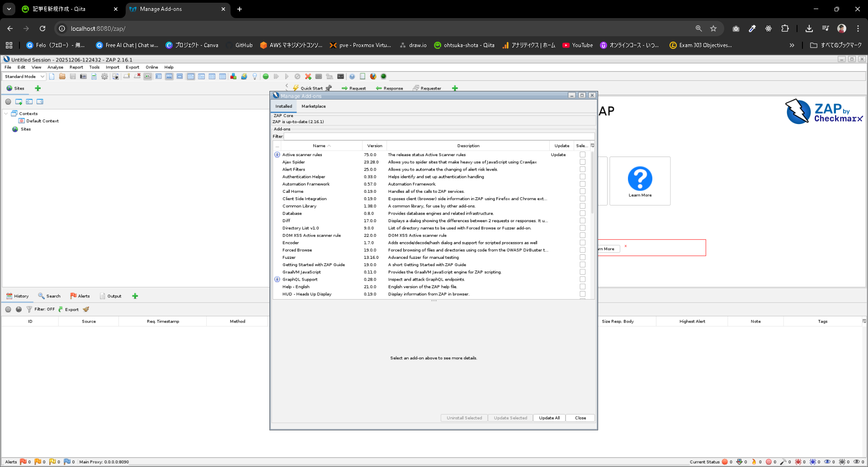Screen dimensions: 868x467
Task: Click the blue help question icon in toolbar
Action: tap(352, 76)
